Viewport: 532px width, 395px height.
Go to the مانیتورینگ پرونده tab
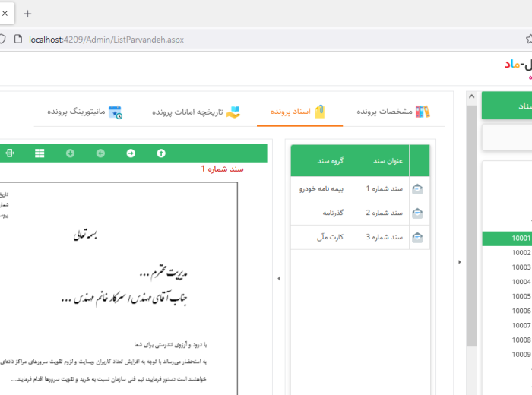[x=84, y=112]
